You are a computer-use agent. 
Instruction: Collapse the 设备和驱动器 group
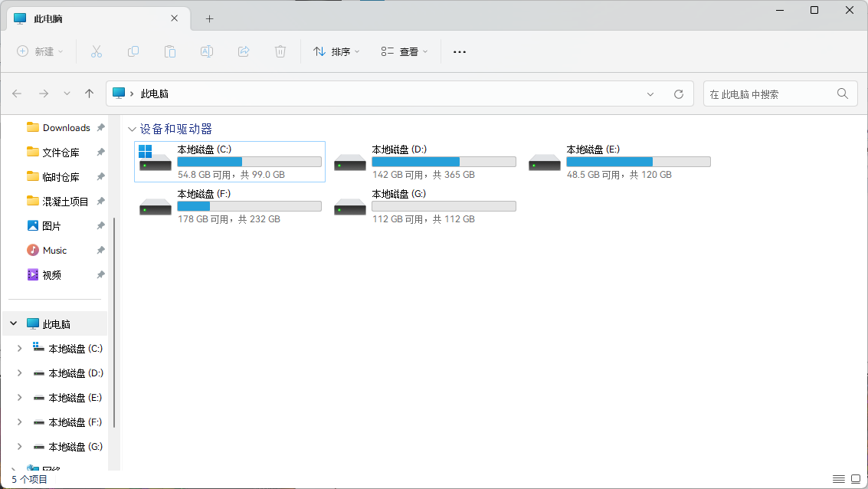tap(133, 130)
